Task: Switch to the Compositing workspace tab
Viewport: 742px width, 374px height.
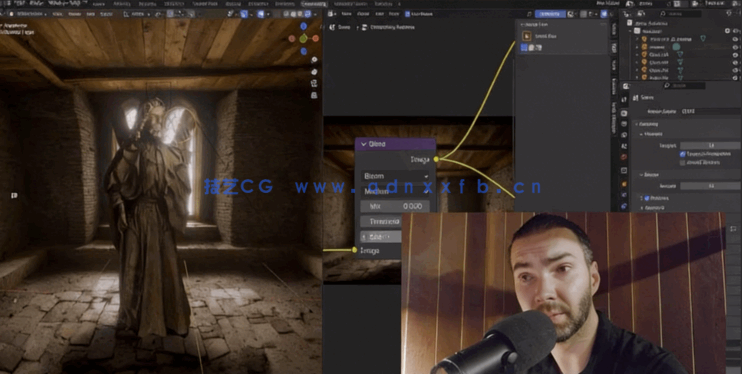Action: coord(313,4)
